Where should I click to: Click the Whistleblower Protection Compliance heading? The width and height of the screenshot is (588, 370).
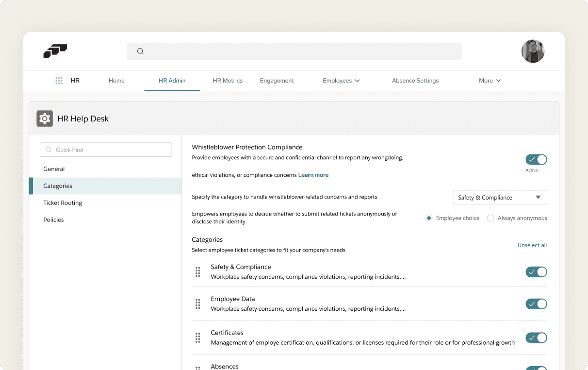247,147
